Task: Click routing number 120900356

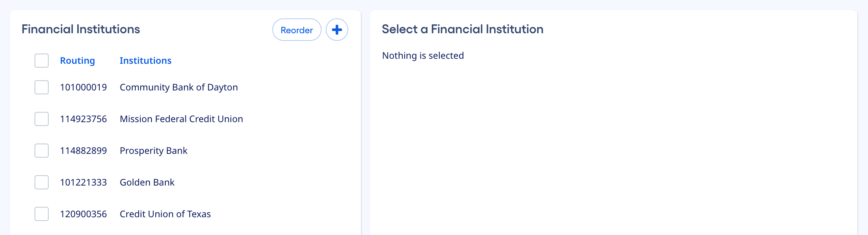Action: pos(84,214)
